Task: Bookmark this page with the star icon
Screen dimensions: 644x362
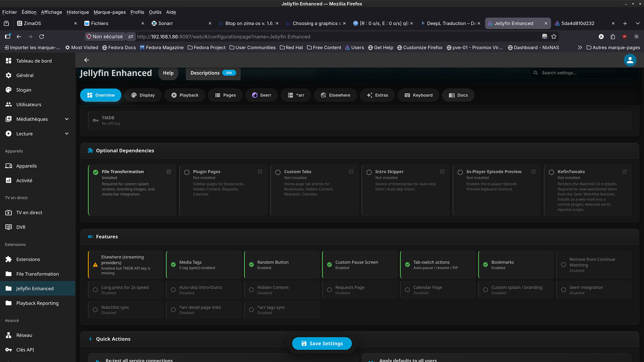Action: pyautogui.click(x=554, y=36)
